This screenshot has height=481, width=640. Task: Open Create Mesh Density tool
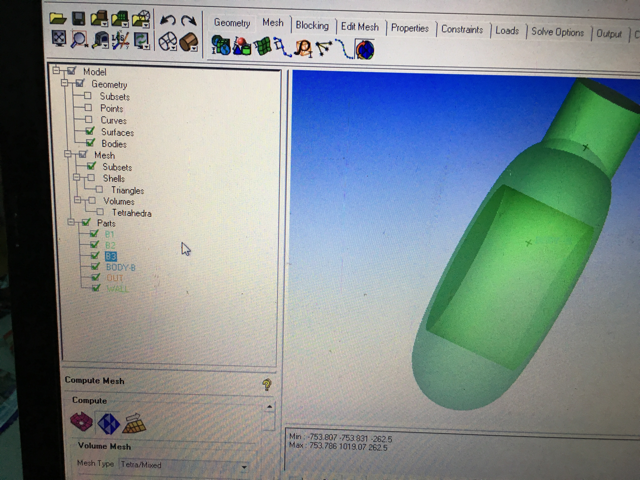point(303,48)
